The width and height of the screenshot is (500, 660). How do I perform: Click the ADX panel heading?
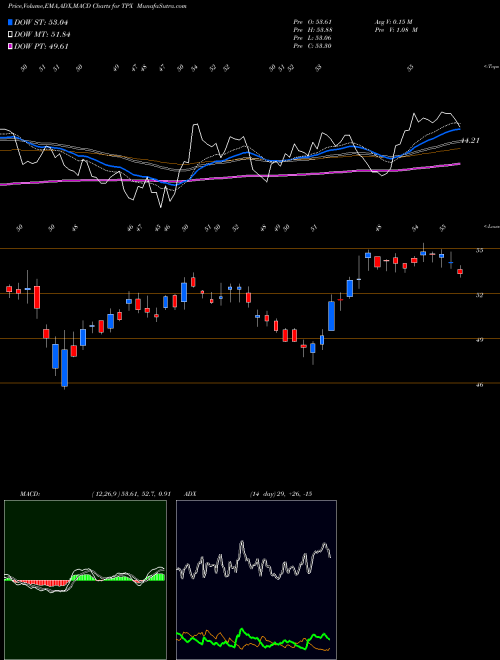tap(191, 494)
